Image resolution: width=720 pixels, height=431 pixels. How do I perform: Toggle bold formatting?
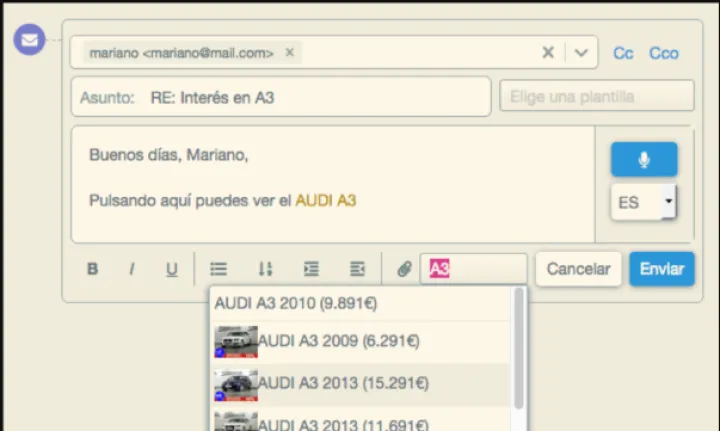92,269
